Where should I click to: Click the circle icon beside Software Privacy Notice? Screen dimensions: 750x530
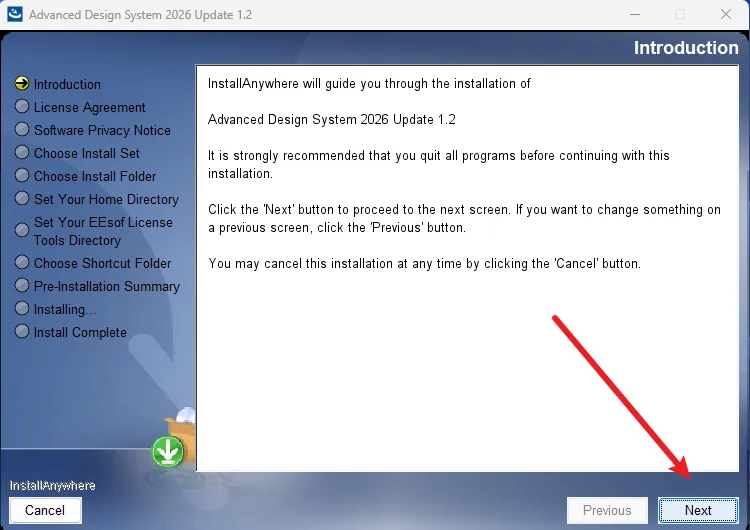(22, 129)
